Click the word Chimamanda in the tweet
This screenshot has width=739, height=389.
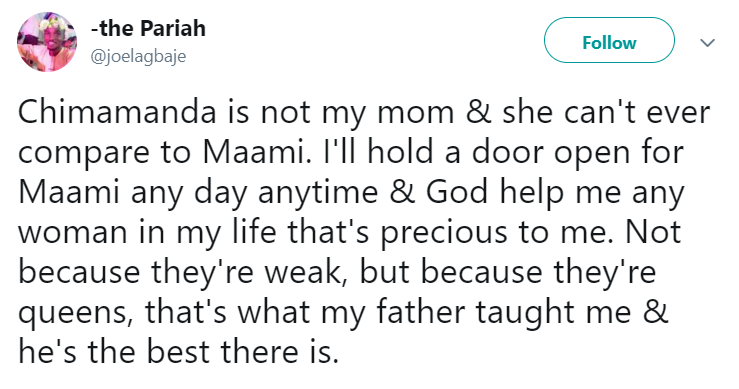pyautogui.click(x=117, y=113)
